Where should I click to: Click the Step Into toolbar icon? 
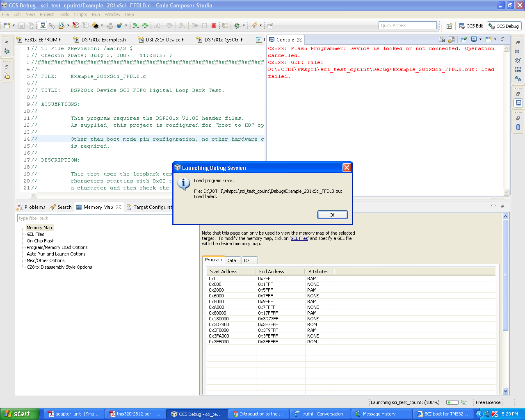pyautogui.click(x=135, y=25)
